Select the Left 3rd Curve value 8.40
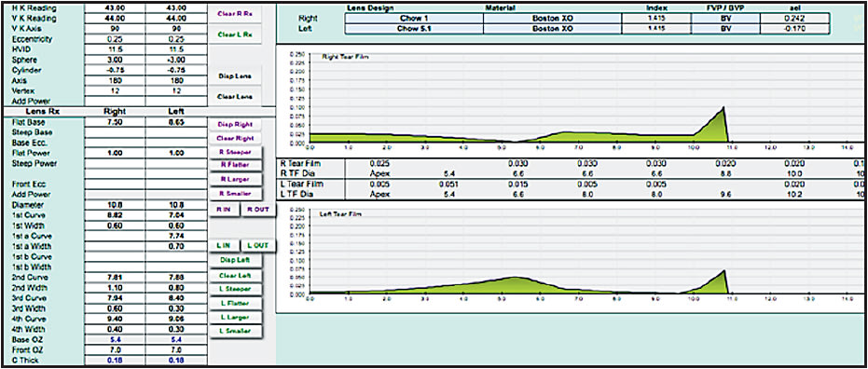868x369 pixels. pyautogui.click(x=176, y=298)
